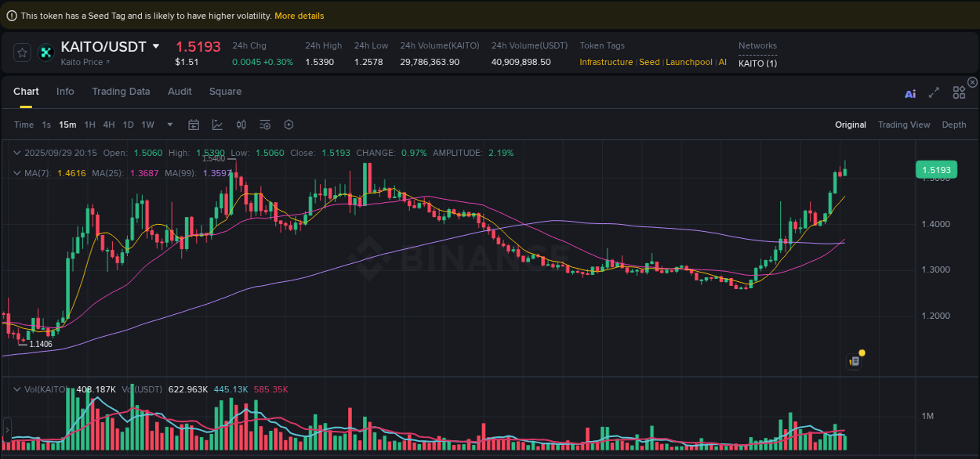
Task: Switch to the Trading Data tab
Action: (121, 92)
